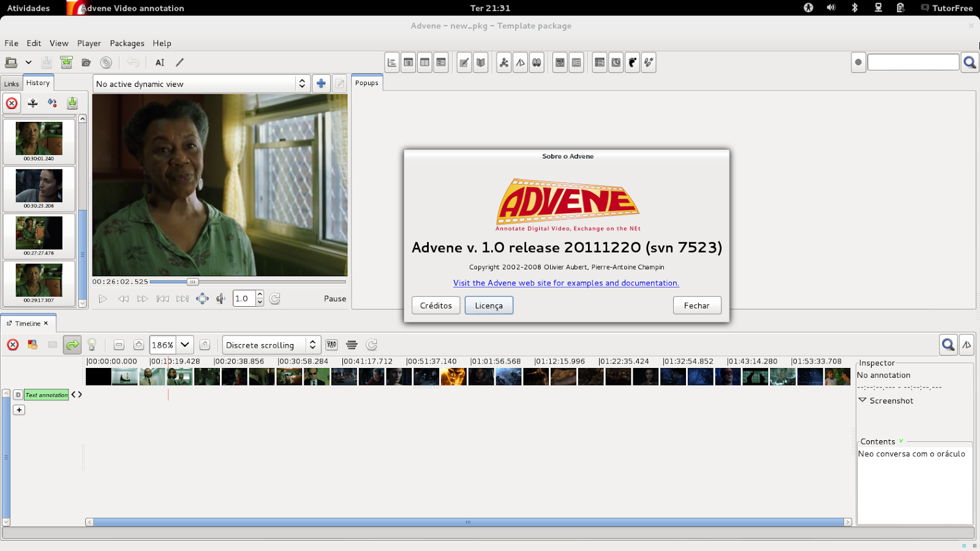
Task: Click the video position slider handle
Action: pos(193,282)
